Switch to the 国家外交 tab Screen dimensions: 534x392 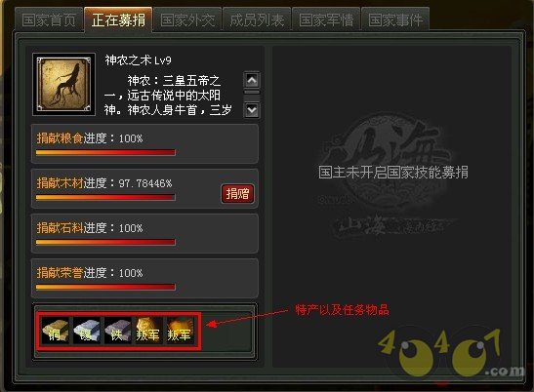pos(187,20)
